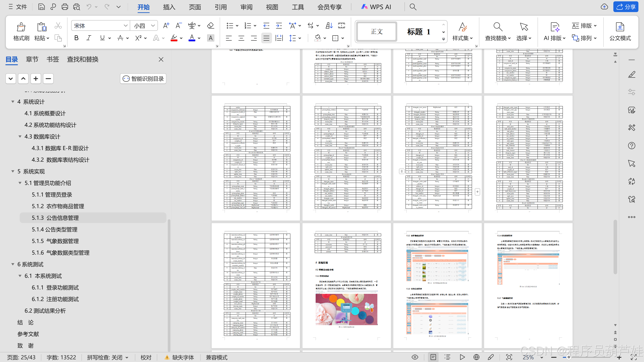Open the spell check 拼写检查 dropdown

pos(127,358)
